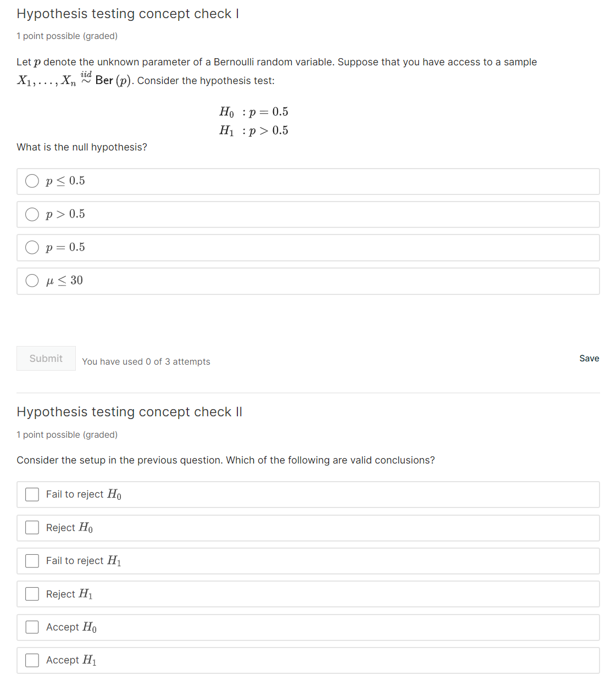Select the radio button for p = 0.5
Image resolution: width=616 pixels, height=692 pixels.
point(32,247)
